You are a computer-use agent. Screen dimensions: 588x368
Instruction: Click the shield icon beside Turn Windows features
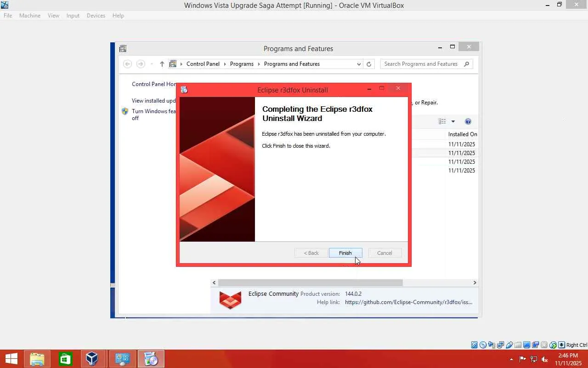[125, 111]
